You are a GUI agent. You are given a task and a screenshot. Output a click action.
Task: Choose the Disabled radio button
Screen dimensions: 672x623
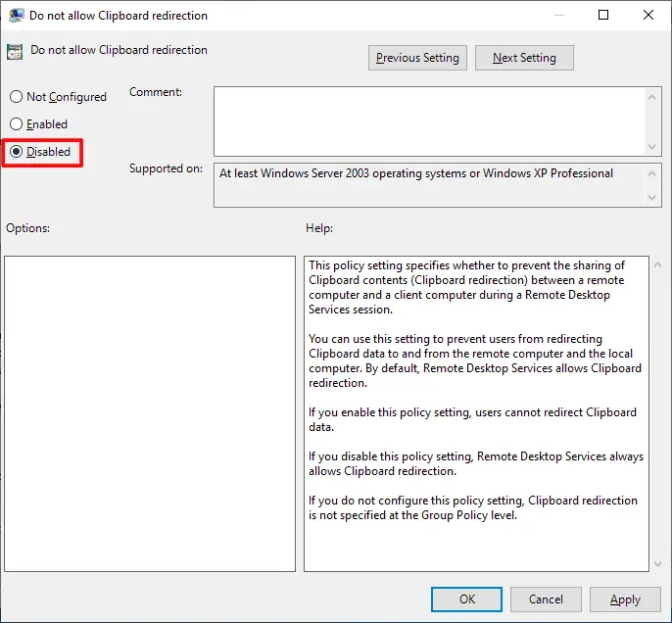coord(16,152)
